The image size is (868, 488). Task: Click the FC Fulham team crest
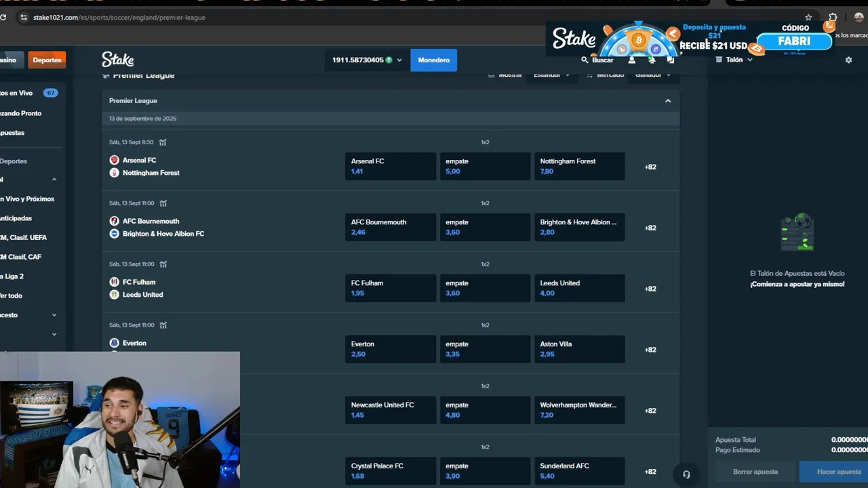[x=114, y=282]
